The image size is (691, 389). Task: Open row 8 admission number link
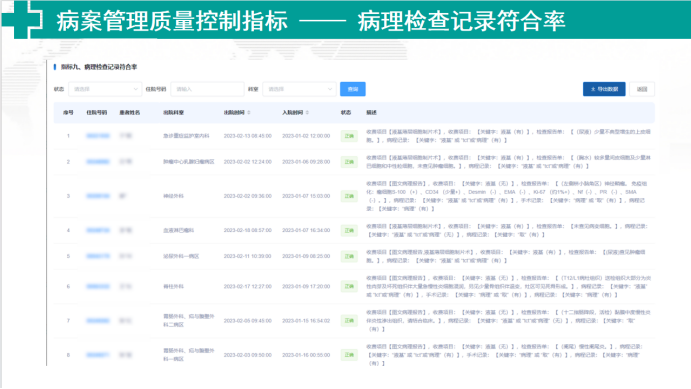coord(98,355)
